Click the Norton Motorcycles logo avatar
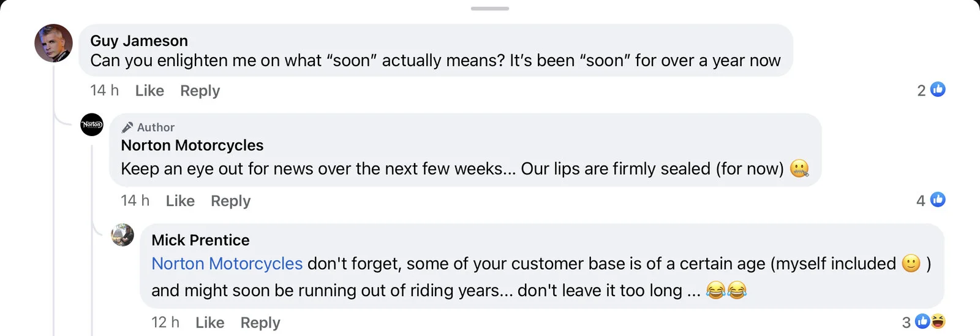The height and width of the screenshot is (336, 980). pyautogui.click(x=92, y=124)
